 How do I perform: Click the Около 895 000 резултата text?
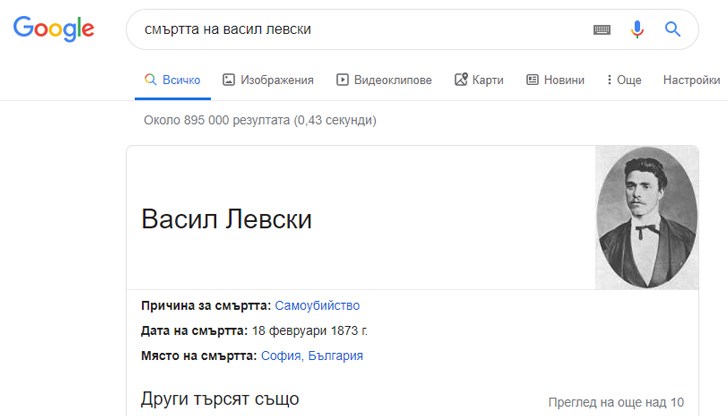click(x=260, y=120)
